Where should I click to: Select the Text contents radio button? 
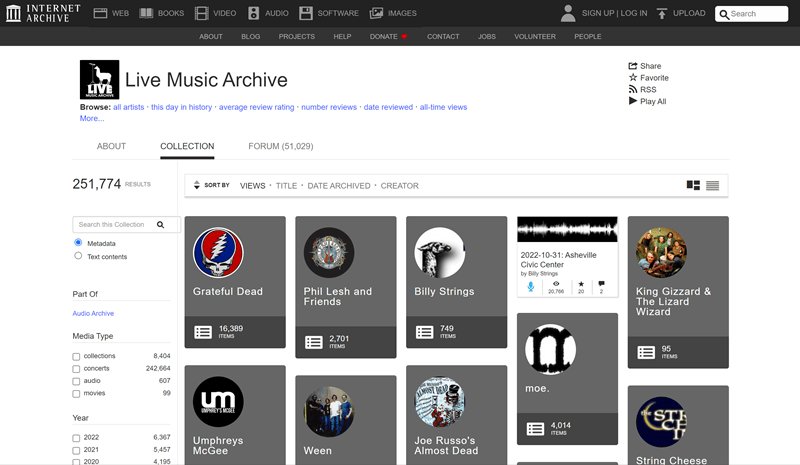(78, 256)
